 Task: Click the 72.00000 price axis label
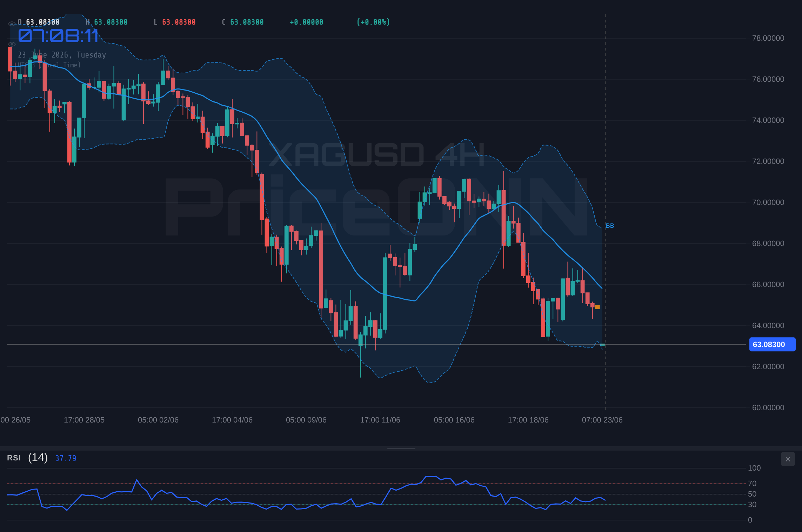[x=768, y=161]
